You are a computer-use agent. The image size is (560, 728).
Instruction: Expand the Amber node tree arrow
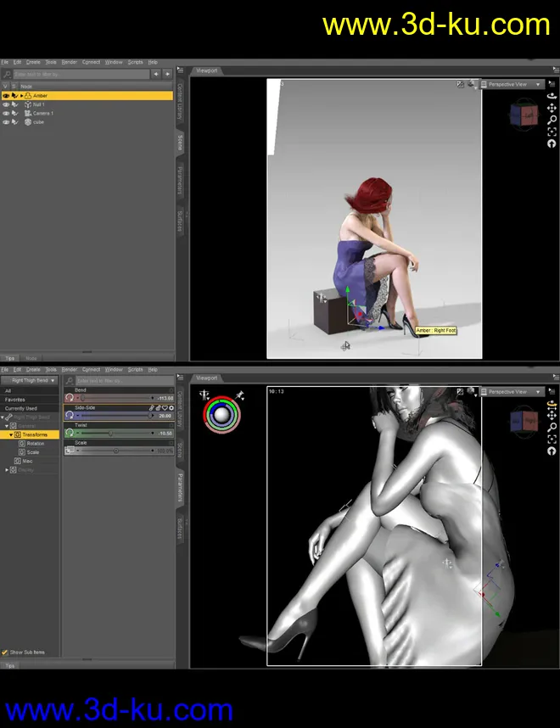click(x=23, y=96)
